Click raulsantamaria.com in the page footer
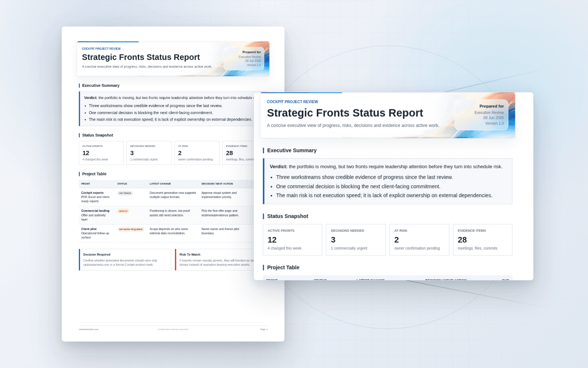This screenshot has height=368, width=588. pos(89,329)
